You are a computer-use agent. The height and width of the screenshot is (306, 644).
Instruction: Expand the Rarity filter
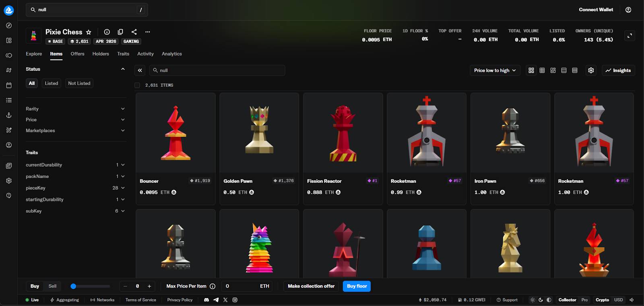(x=76, y=109)
